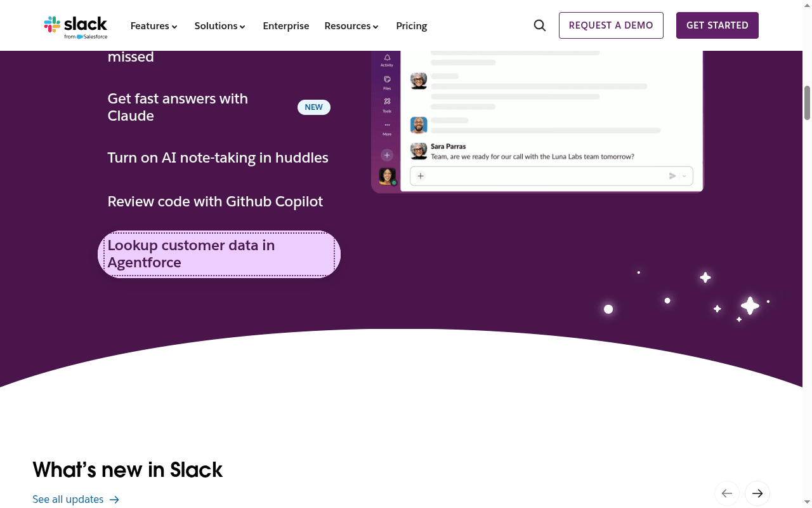
Task: Click the What's new in Slack heading
Action: pyautogui.click(x=128, y=470)
